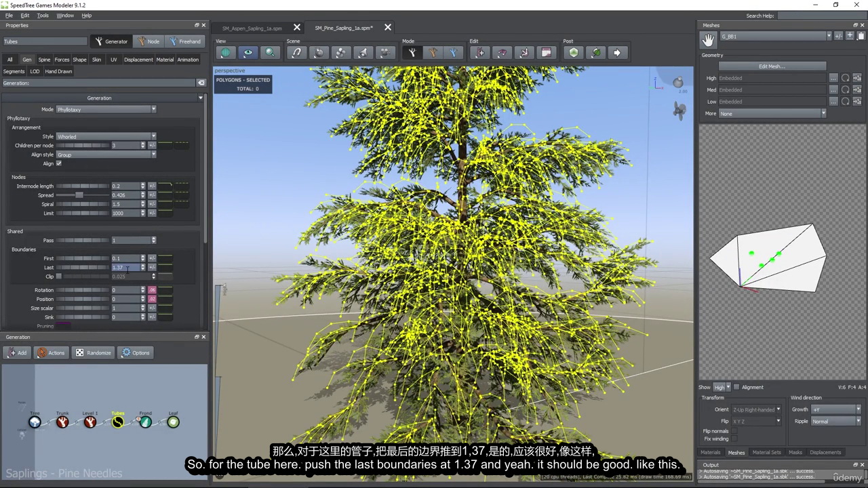Open the Tools menu
The width and height of the screenshot is (868, 488).
[43, 15]
